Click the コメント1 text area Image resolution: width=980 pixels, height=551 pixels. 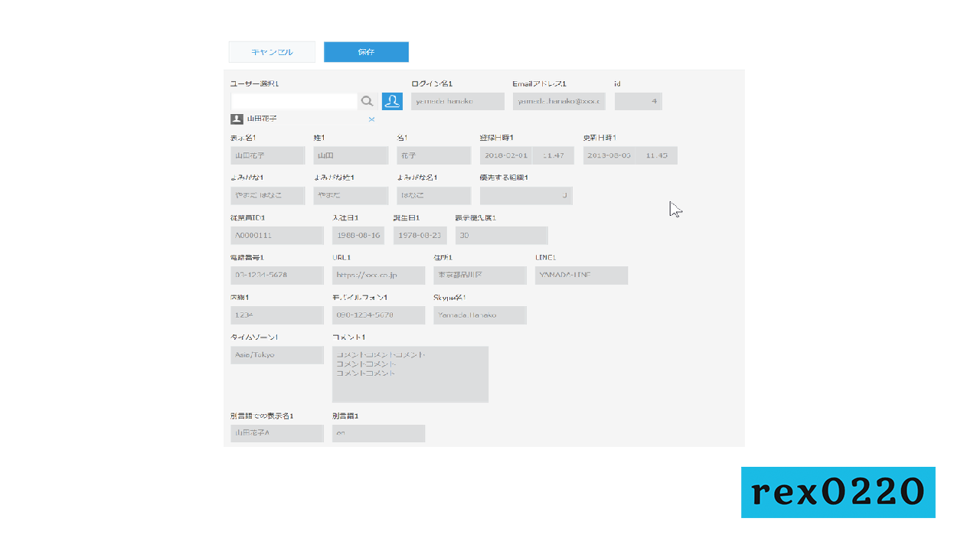point(410,374)
